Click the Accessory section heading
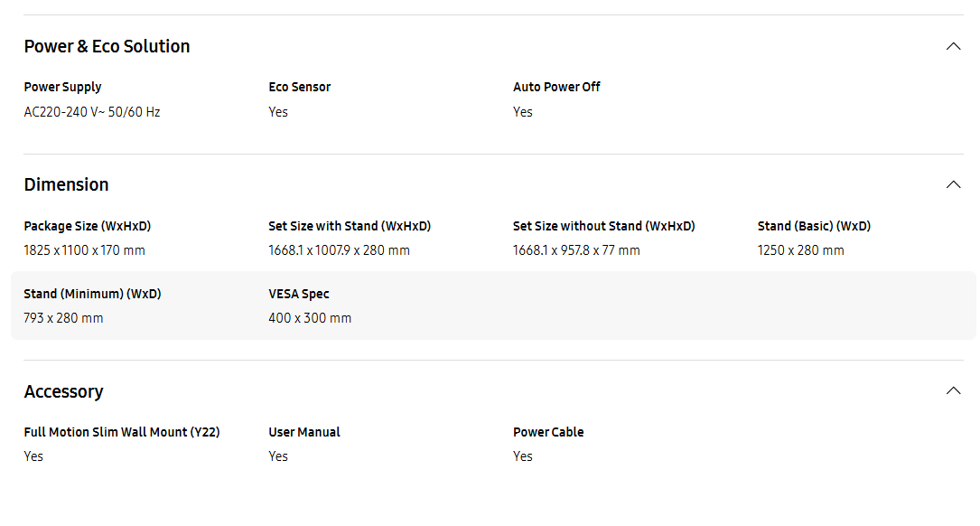The height and width of the screenshot is (526, 980). [64, 391]
